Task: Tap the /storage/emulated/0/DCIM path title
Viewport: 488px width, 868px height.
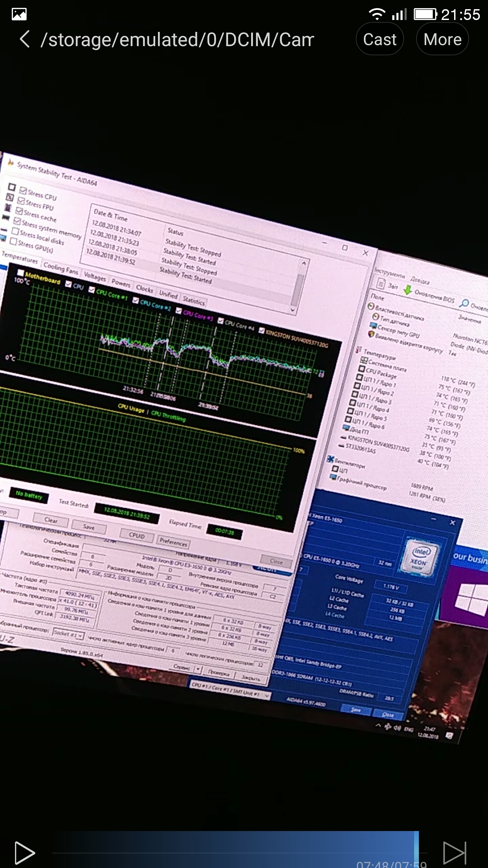Action: pyautogui.click(x=177, y=40)
